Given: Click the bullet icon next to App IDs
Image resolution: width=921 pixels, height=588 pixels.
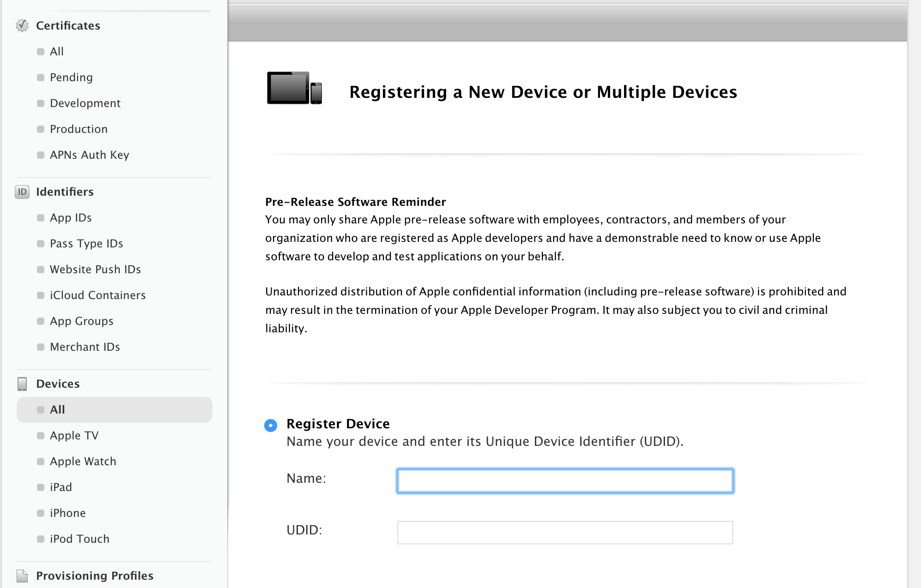Looking at the screenshot, I should tap(41, 218).
